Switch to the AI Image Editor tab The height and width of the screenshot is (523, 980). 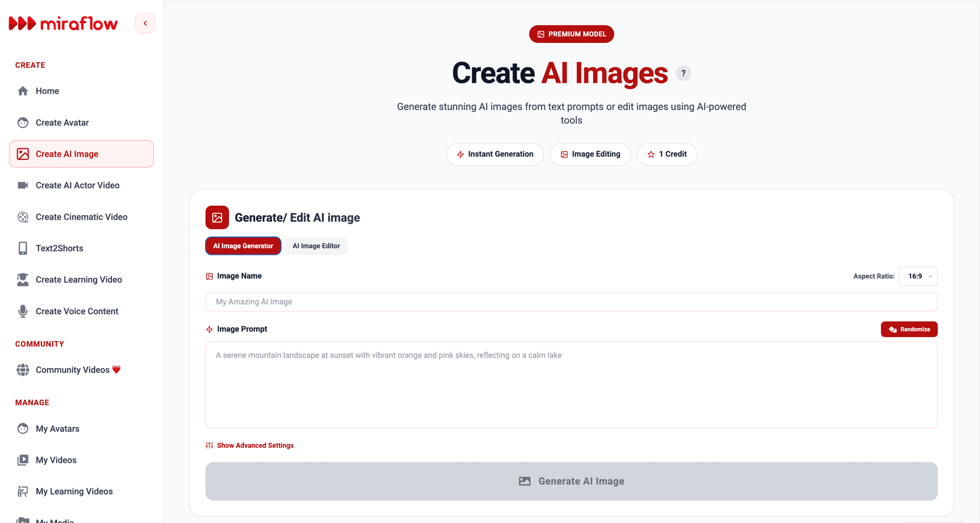coord(316,246)
